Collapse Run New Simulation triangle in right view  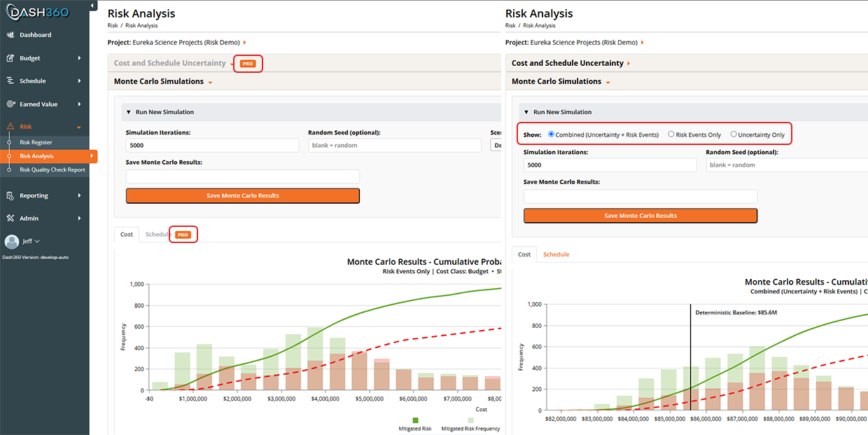coord(526,112)
